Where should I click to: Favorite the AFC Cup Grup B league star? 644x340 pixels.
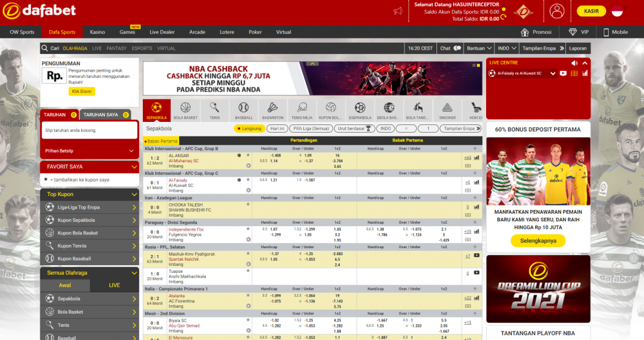pos(475,149)
